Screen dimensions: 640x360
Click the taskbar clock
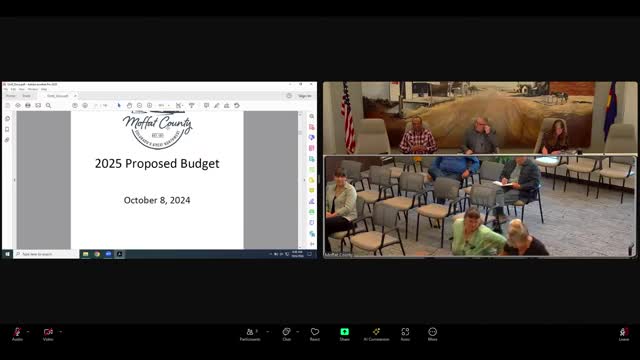pos(298,254)
